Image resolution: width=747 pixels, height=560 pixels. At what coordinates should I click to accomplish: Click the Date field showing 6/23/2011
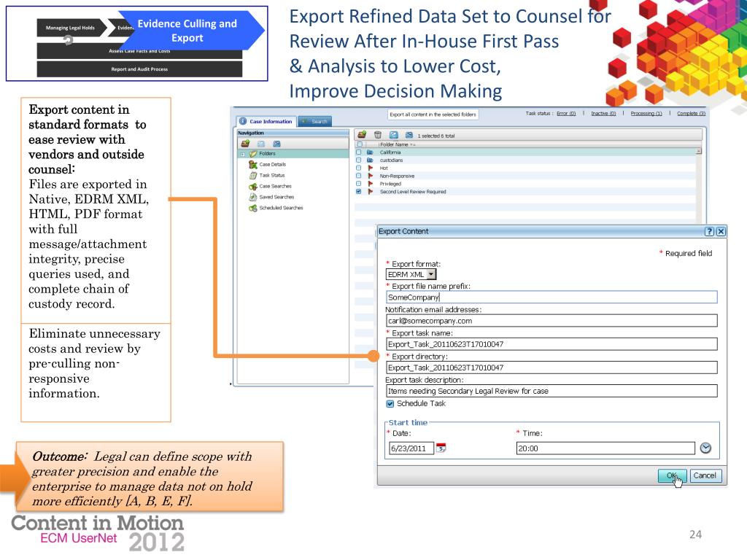[x=411, y=448]
